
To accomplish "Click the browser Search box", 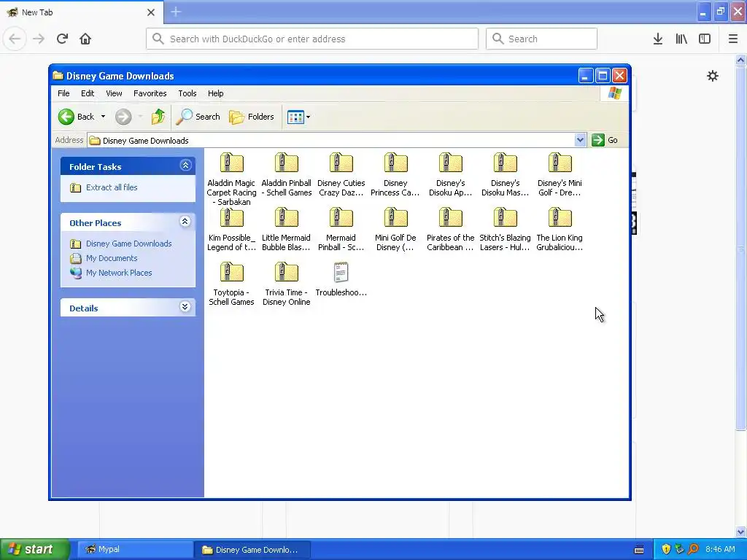I will click(x=541, y=39).
